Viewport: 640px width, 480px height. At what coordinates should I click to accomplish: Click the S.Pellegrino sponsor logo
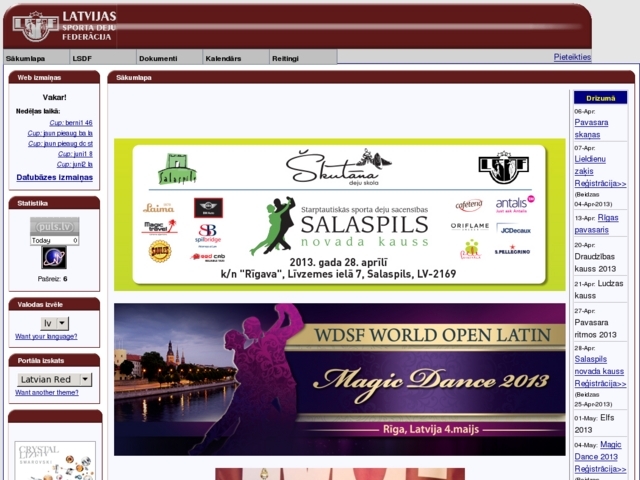[512, 250]
